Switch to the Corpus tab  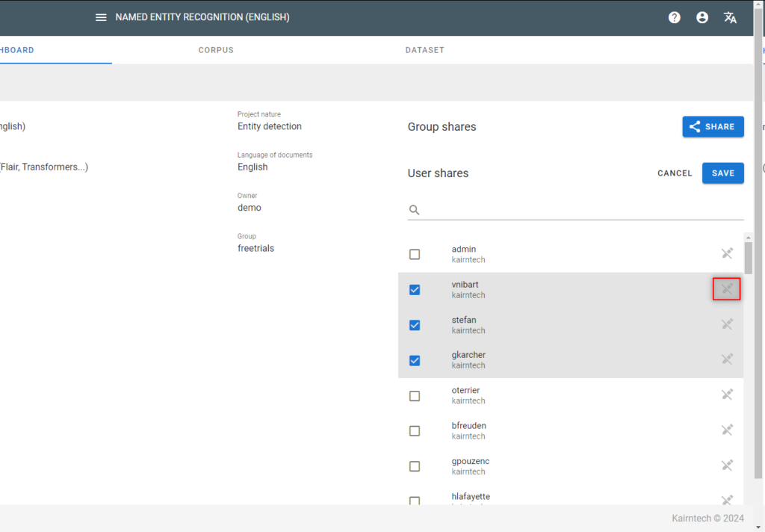pyautogui.click(x=216, y=50)
